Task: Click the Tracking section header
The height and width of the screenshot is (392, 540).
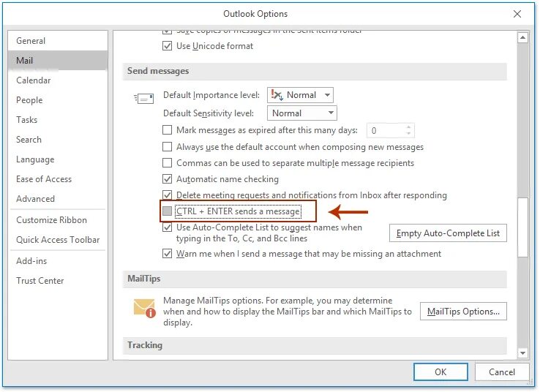Action: coord(315,345)
